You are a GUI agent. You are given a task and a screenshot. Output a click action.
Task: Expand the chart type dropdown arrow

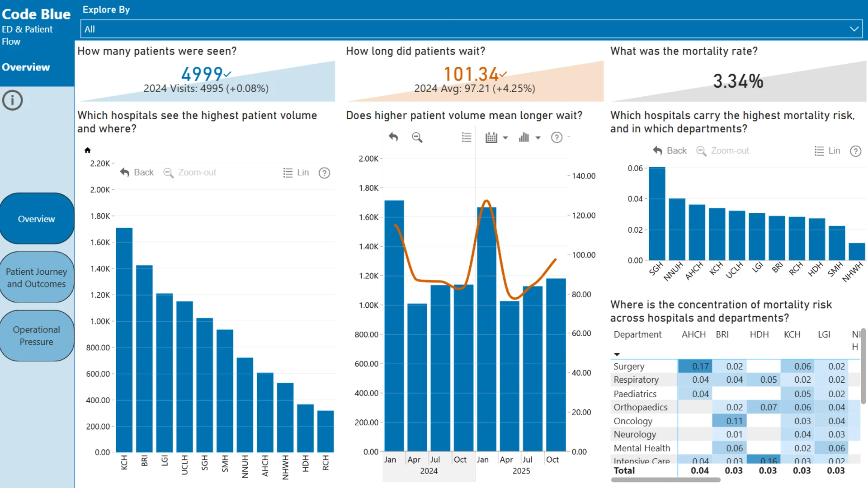click(538, 138)
